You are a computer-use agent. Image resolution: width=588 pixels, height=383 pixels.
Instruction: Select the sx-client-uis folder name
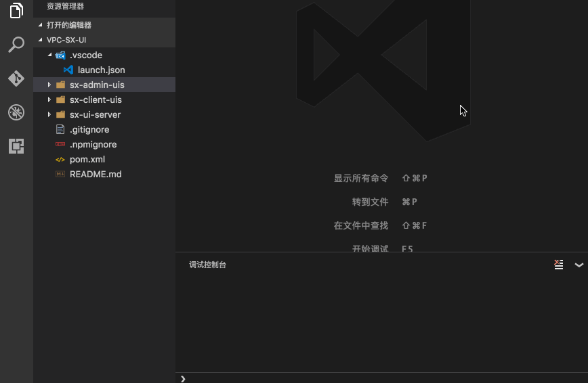96,99
